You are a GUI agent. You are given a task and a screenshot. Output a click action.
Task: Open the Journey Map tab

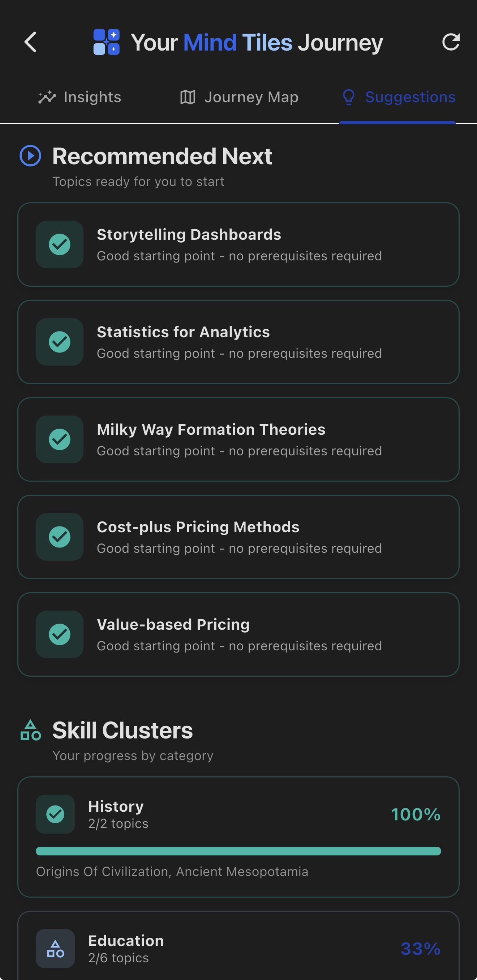tap(239, 97)
